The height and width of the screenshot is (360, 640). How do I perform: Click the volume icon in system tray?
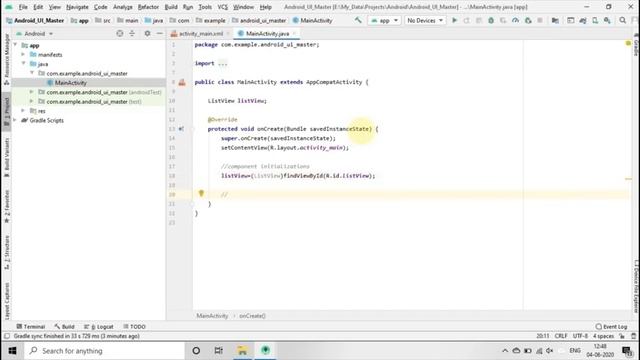click(x=550, y=351)
